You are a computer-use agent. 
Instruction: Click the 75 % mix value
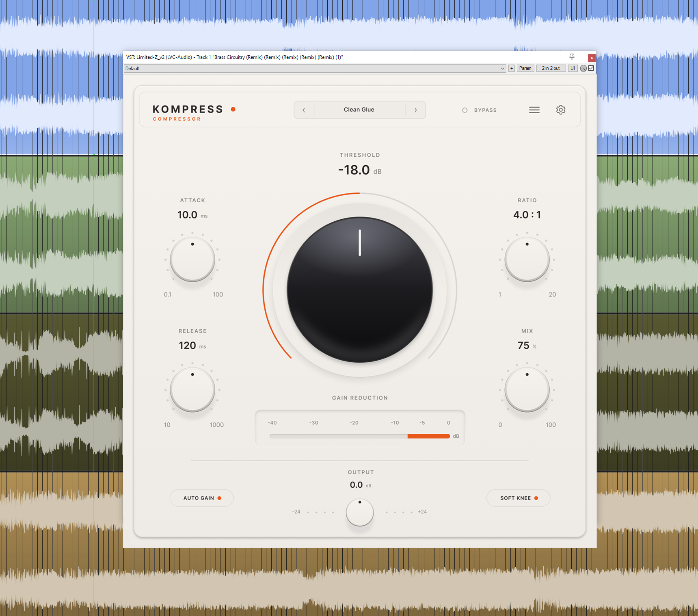(x=527, y=346)
